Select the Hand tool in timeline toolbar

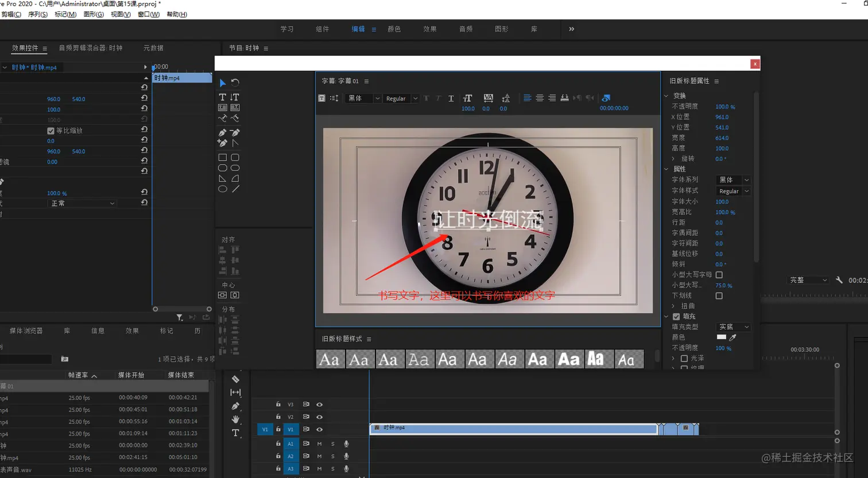[x=235, y=419]
